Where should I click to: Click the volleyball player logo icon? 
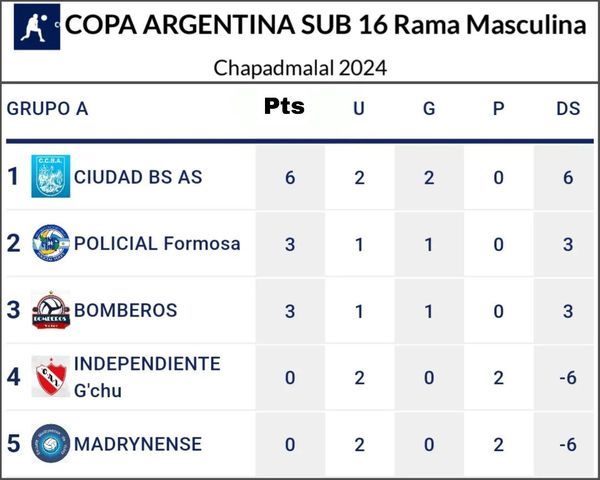tap(37, 26)
